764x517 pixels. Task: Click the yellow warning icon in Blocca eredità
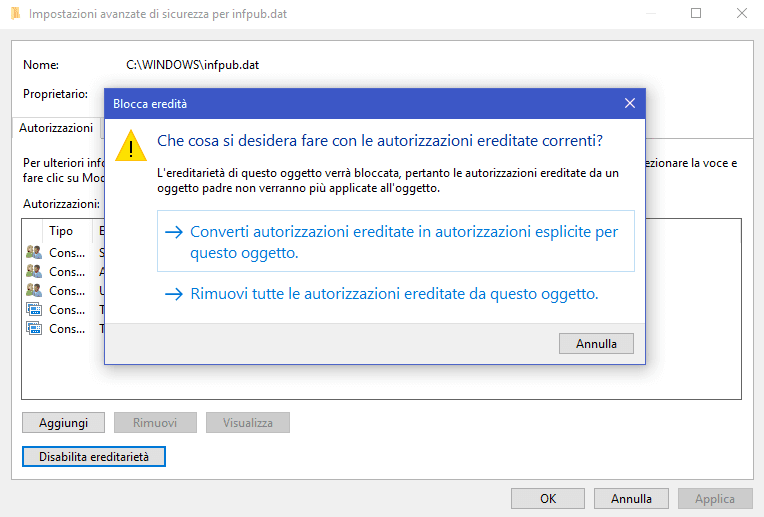pyautogui.click(x=130, y=146)
